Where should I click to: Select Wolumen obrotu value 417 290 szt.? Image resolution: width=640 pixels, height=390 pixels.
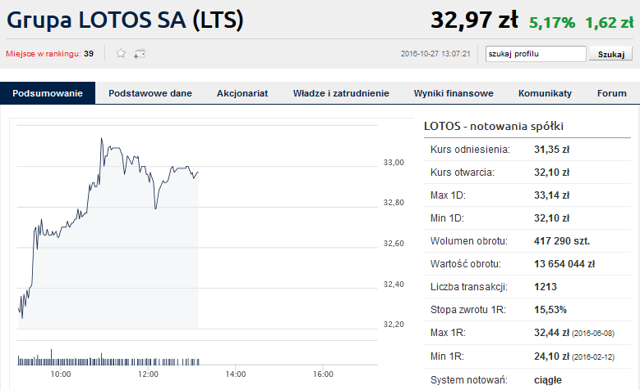tap(562, 241)
